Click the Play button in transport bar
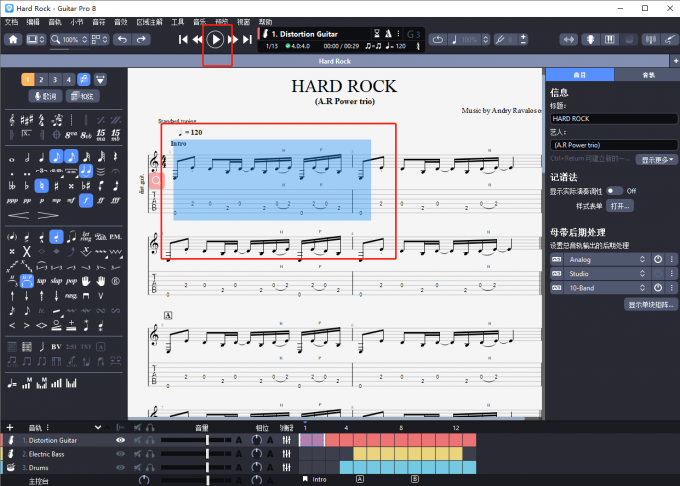The height and width of the screenshot is (486, 680). point(216,39)
